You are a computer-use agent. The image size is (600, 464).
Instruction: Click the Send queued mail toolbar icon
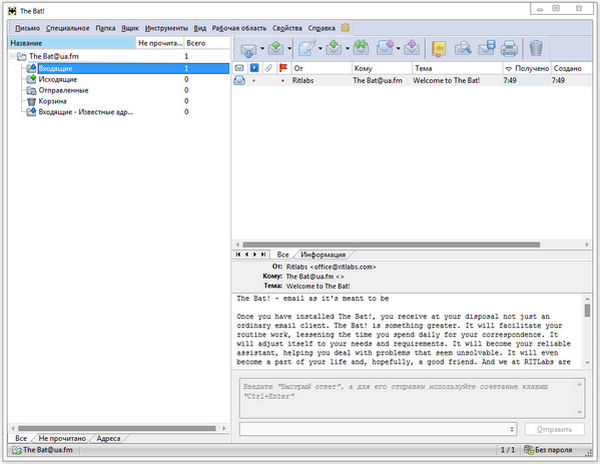pos(276,48)
